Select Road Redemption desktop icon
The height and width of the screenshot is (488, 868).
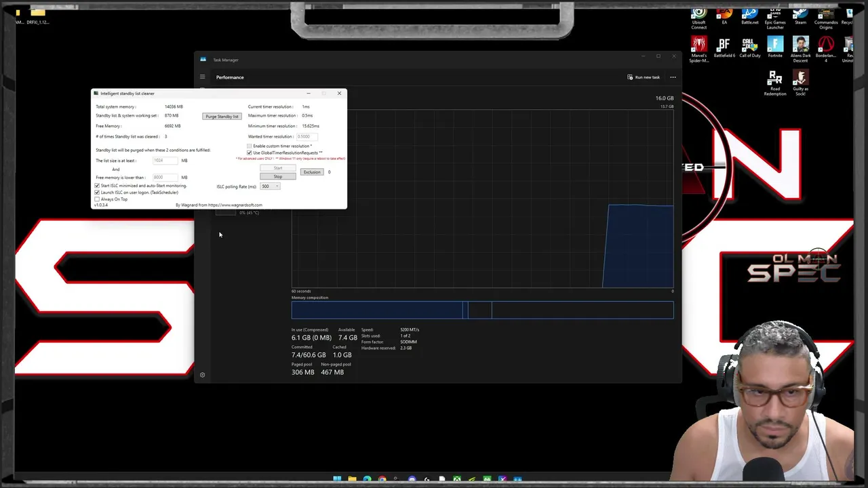(775, 83)
